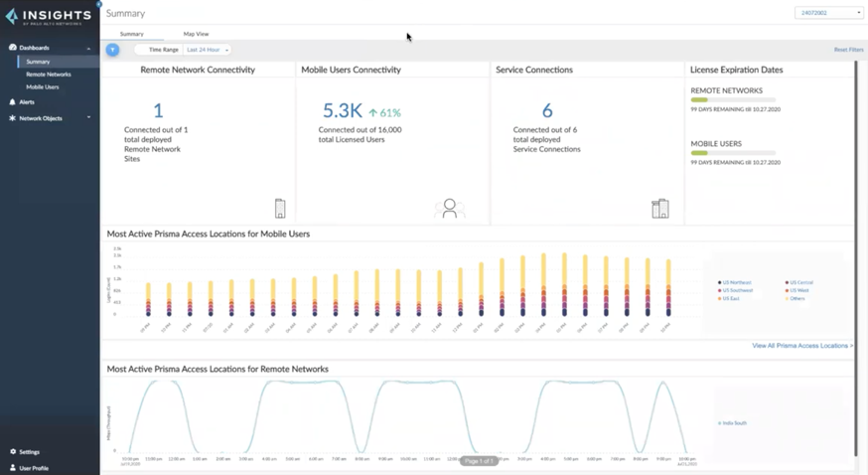Screen dimensions: 868x475
Task: Click the Remote Network sites building icon
Action: pyautogui.click(x=280, y=209)
